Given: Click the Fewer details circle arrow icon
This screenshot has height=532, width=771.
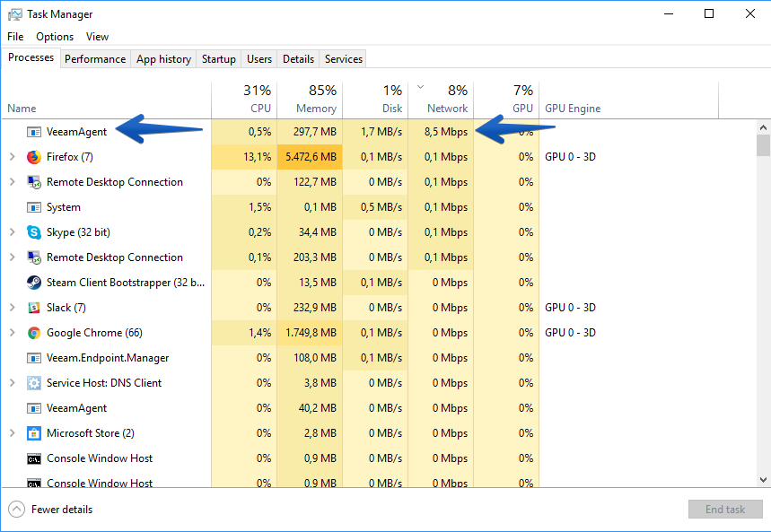Looking at the screenshot, I should pos(16,510).
